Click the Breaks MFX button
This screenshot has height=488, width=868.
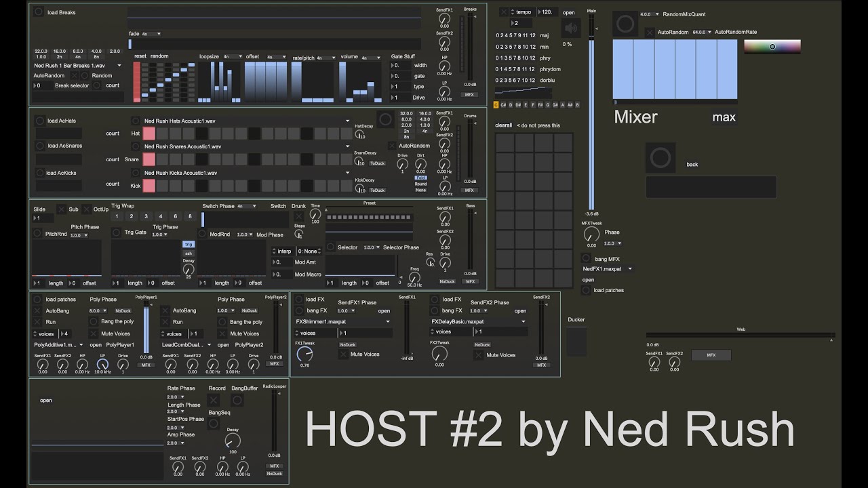click(x=469, y=95)
